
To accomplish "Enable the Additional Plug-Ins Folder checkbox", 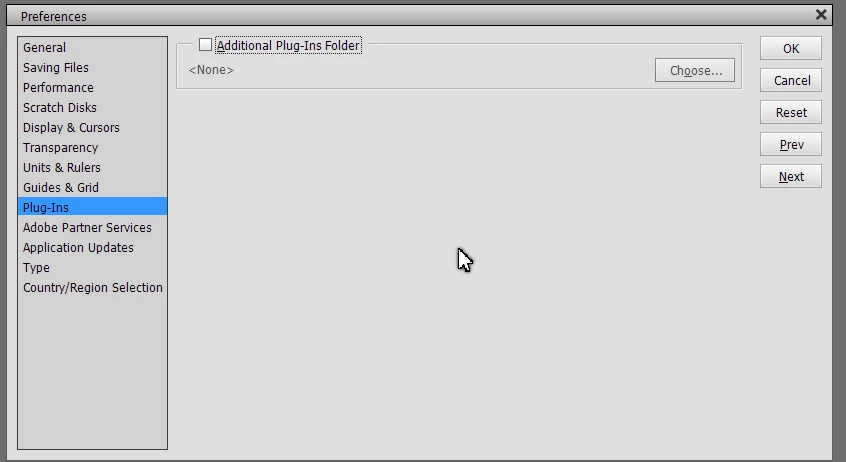I will 205,45.
